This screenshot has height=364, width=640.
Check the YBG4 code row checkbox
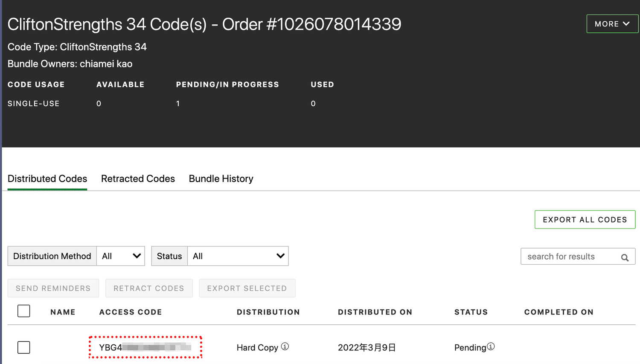[24, 347]
